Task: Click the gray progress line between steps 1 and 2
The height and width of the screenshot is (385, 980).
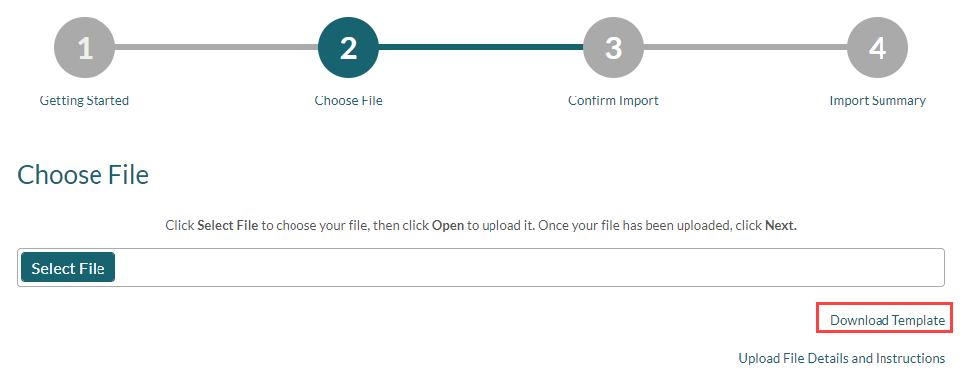Action: [x=217, y=47]
